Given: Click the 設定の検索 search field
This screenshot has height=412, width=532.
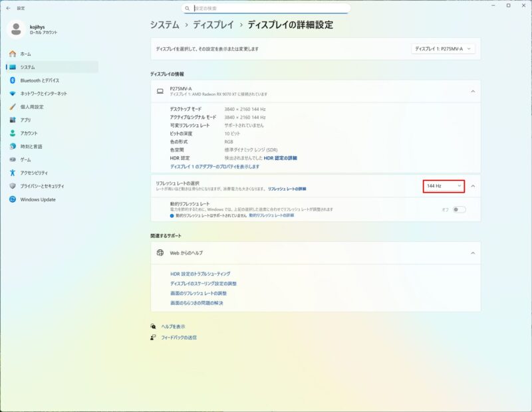Looking at the screenshot, I should [266, 9].
